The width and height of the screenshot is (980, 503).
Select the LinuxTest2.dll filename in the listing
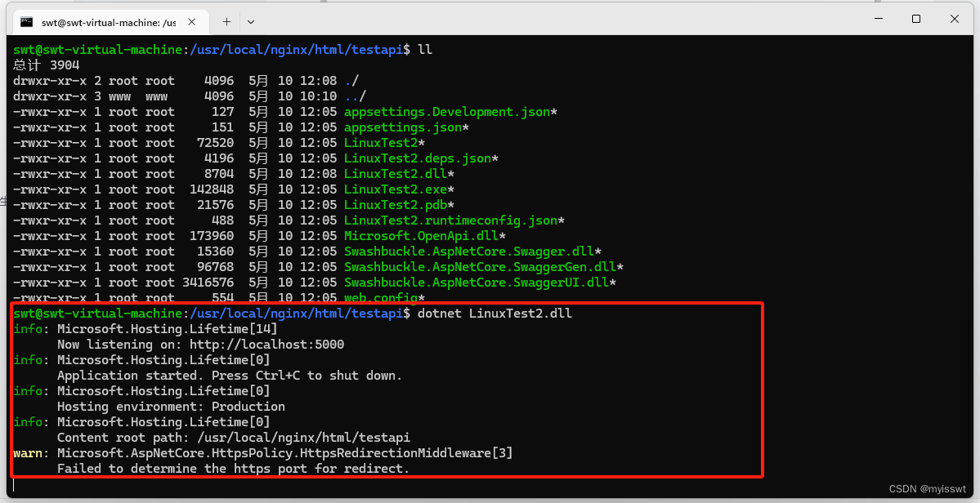(396, 173)
